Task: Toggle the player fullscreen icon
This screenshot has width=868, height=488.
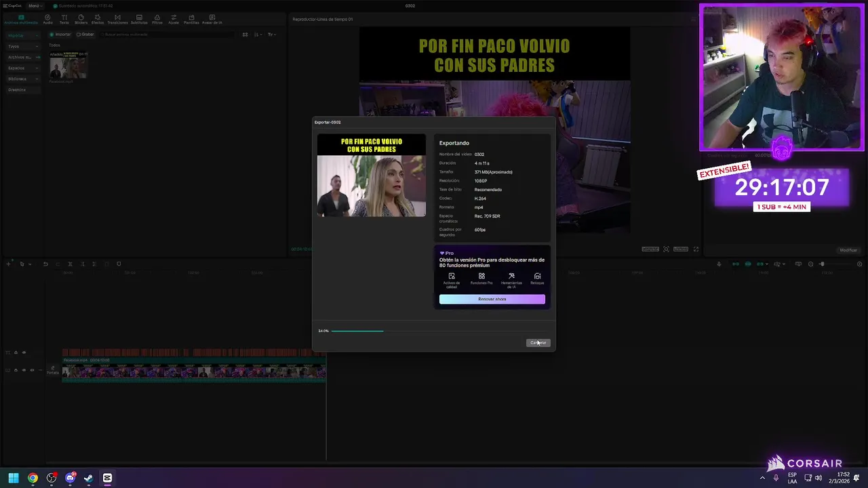Action: pos(696,249)
